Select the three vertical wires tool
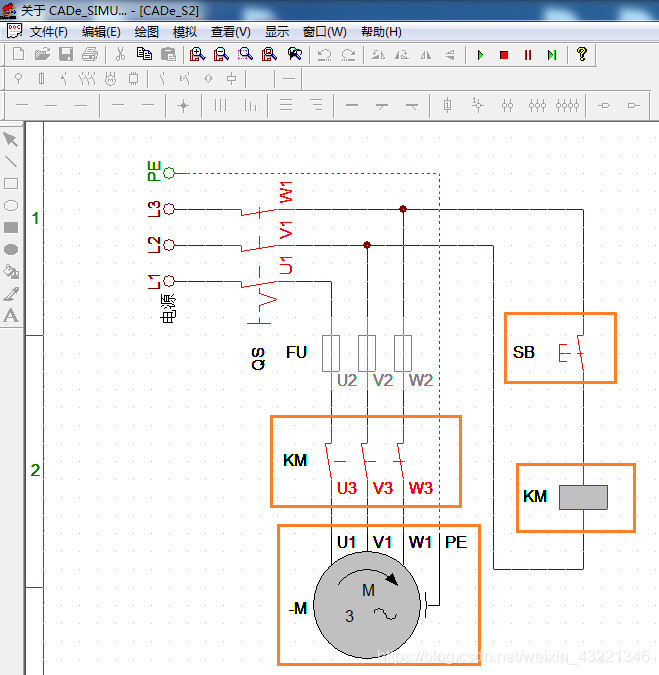Image resolution: width=659 pixels, height=675 pixels. tap(220, 105)
